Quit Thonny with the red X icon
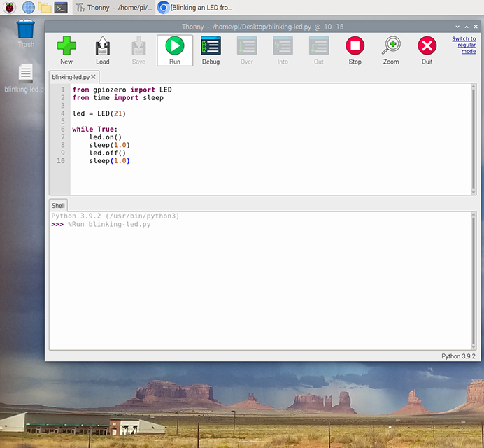The image size is (484, 448). pos(427,45)
